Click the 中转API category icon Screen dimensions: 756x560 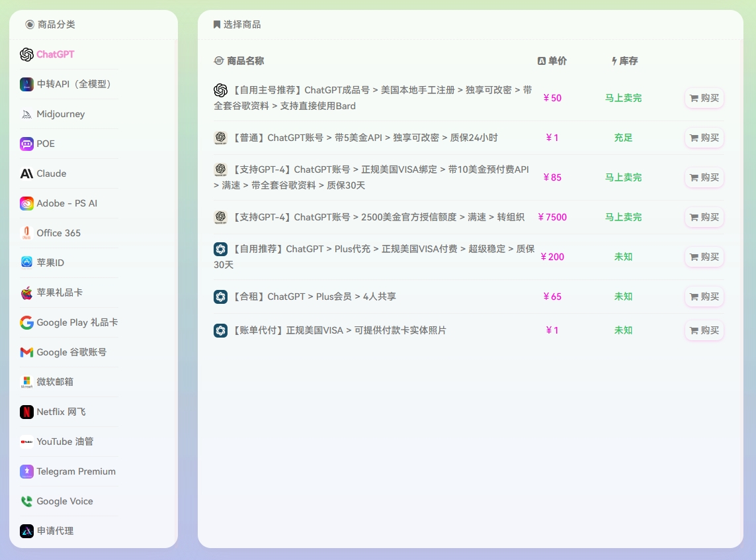(26, 85)
